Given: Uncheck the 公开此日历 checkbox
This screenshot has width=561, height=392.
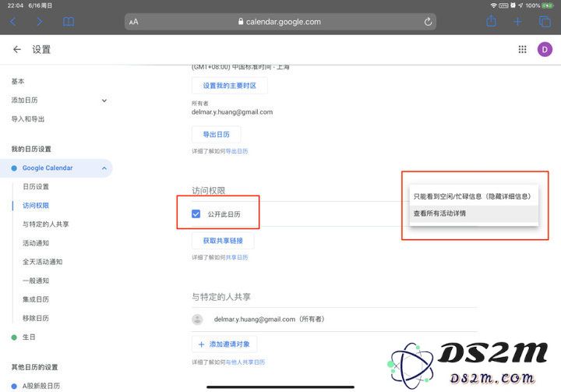Looking at the screenshot, I should pyautogui.click(x=196, y=214).
